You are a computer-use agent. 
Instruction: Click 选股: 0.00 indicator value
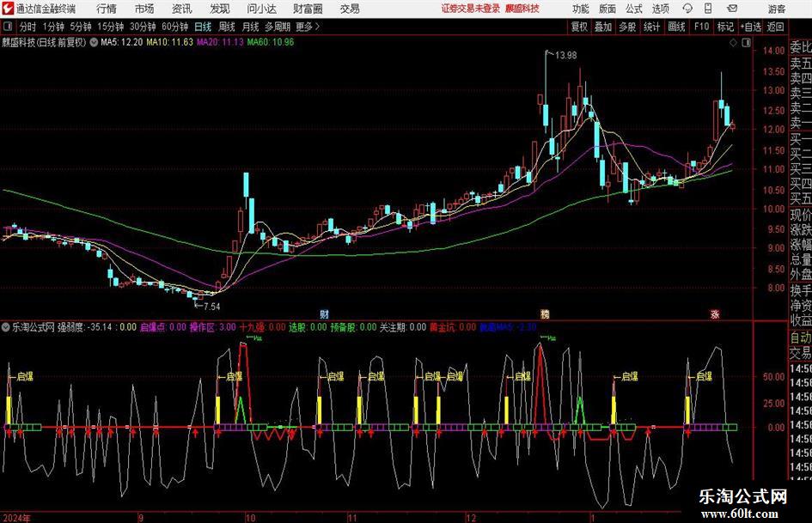(308, 327)
